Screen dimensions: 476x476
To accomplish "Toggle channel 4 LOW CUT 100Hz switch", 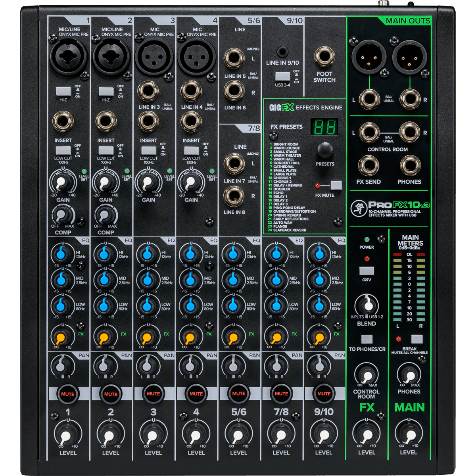I will (191, 150).
